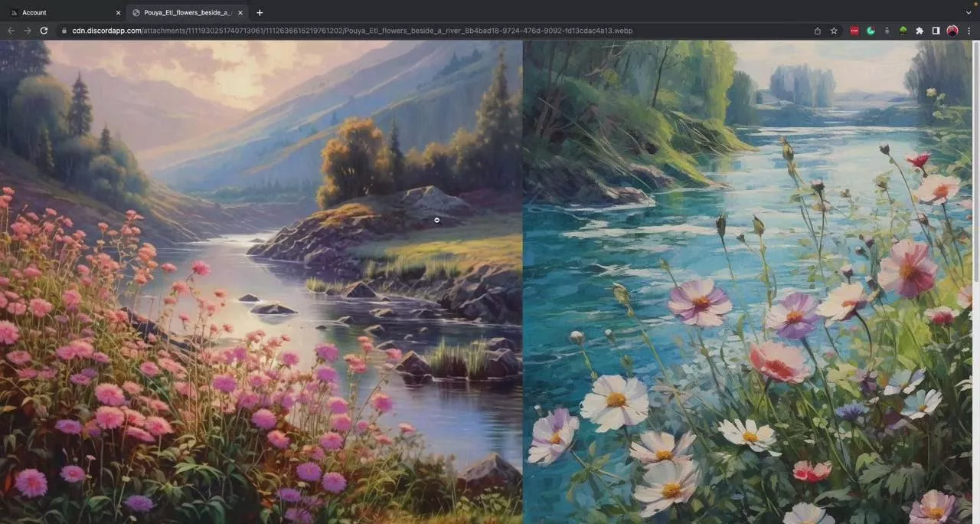Click the forward navigation arrow
Image resolution: width=980 pixels, height=524 pixels.
click(28, 31)
